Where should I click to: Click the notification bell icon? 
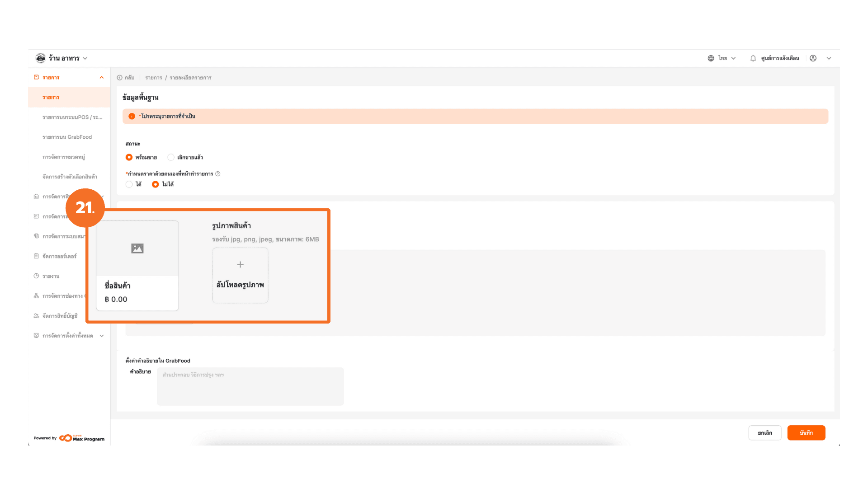click(753, 58)
